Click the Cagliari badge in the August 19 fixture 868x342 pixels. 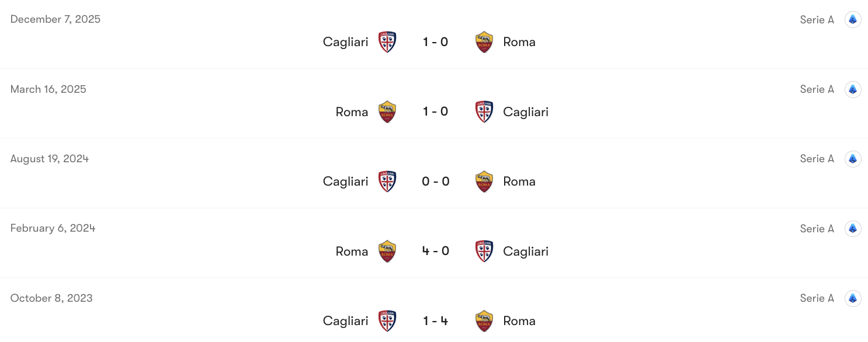(x=387, y=182)
